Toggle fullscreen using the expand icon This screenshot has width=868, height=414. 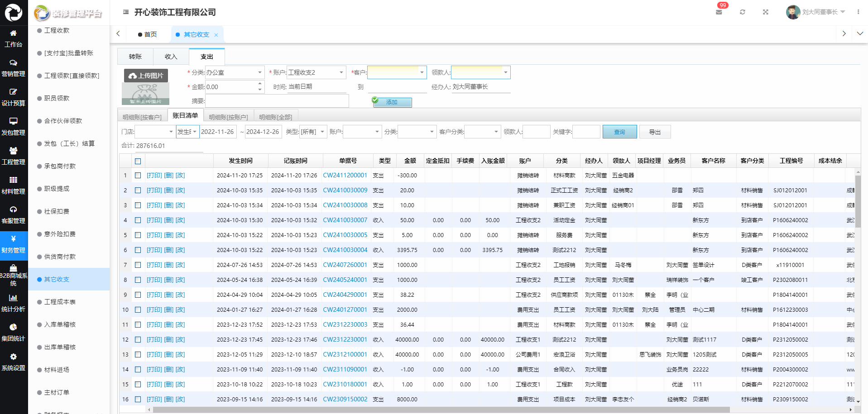[x=765, y=12]
